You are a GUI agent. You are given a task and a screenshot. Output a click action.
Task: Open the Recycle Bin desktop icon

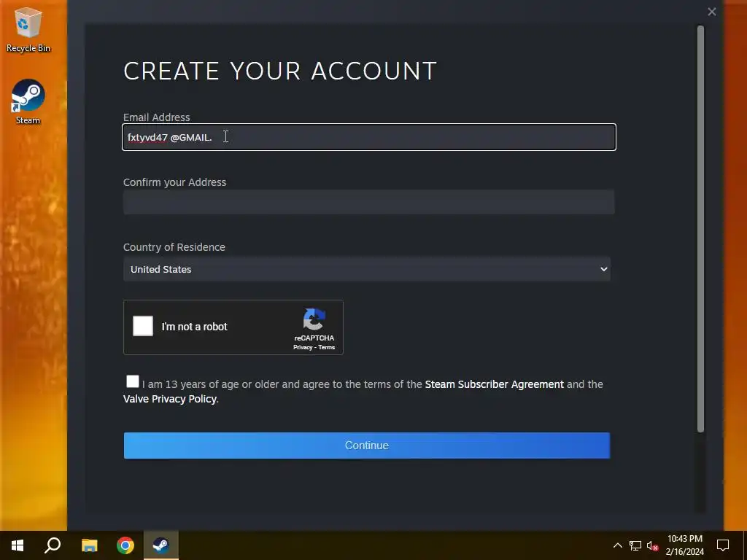pyautogui.click(x=28, y=29)
